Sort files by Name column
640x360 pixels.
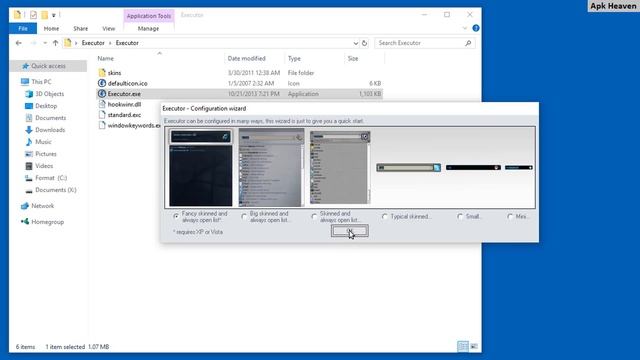[x=105, y=58]
